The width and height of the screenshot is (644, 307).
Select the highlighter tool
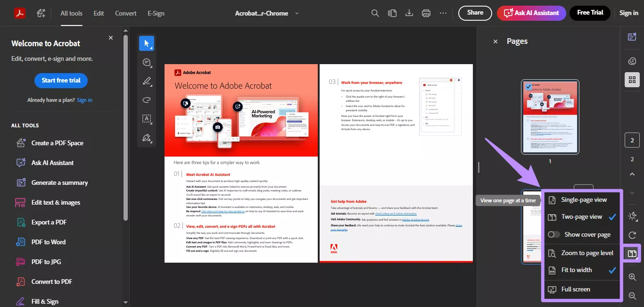[x=147, y=81]
